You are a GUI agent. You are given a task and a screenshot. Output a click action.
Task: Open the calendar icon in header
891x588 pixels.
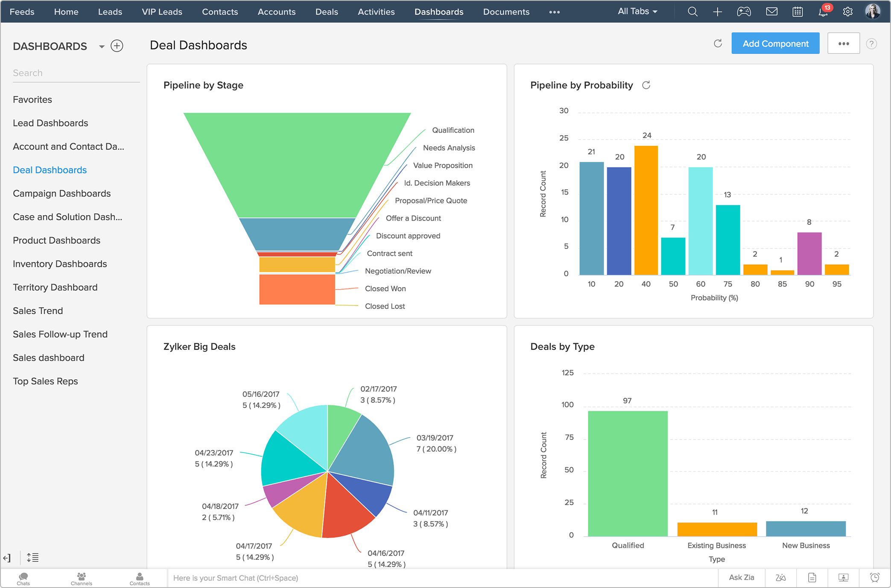pos(797,12)
